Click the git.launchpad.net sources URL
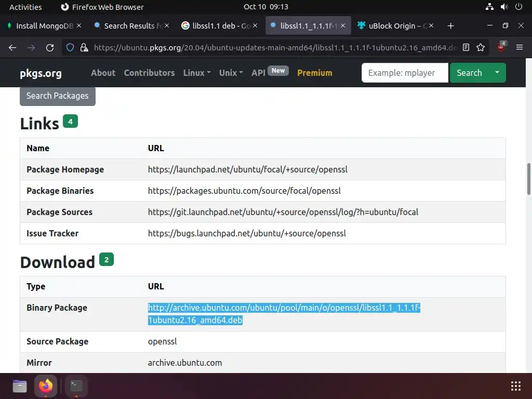 (283, 212)
